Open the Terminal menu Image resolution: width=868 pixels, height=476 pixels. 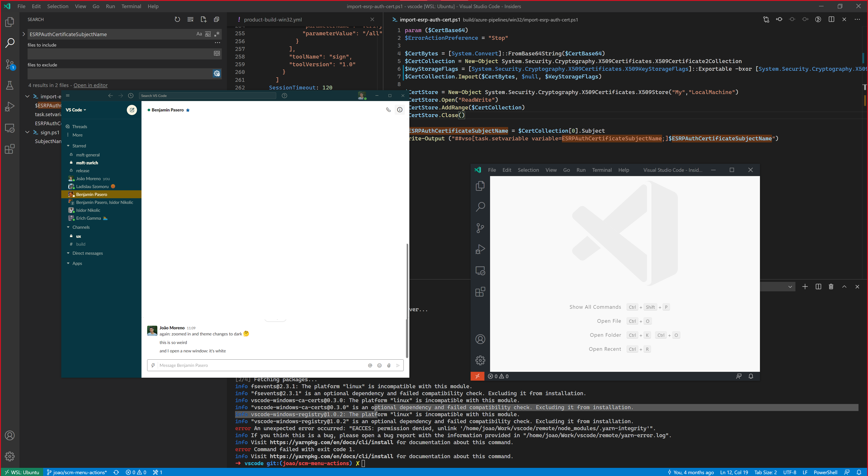[131, 6]
